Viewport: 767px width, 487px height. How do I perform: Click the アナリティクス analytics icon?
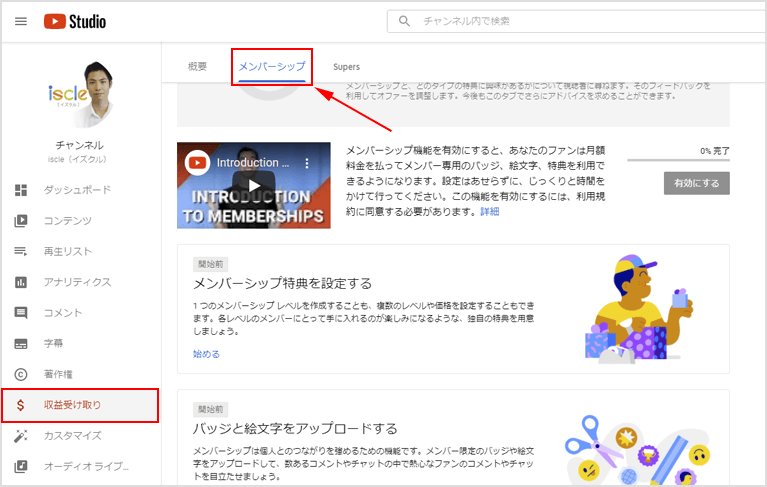[21, 282]
